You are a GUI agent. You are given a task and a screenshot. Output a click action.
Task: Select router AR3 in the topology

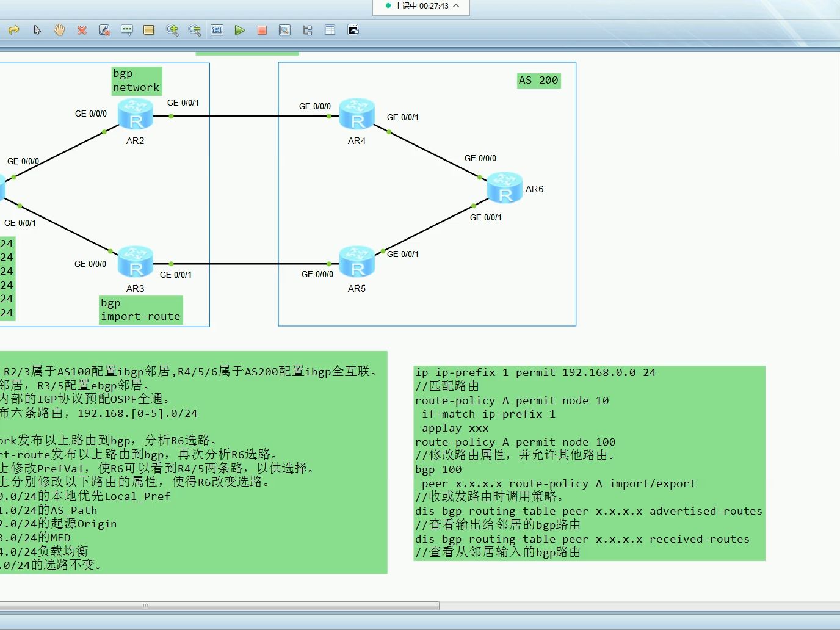click(x=136, y=262)
